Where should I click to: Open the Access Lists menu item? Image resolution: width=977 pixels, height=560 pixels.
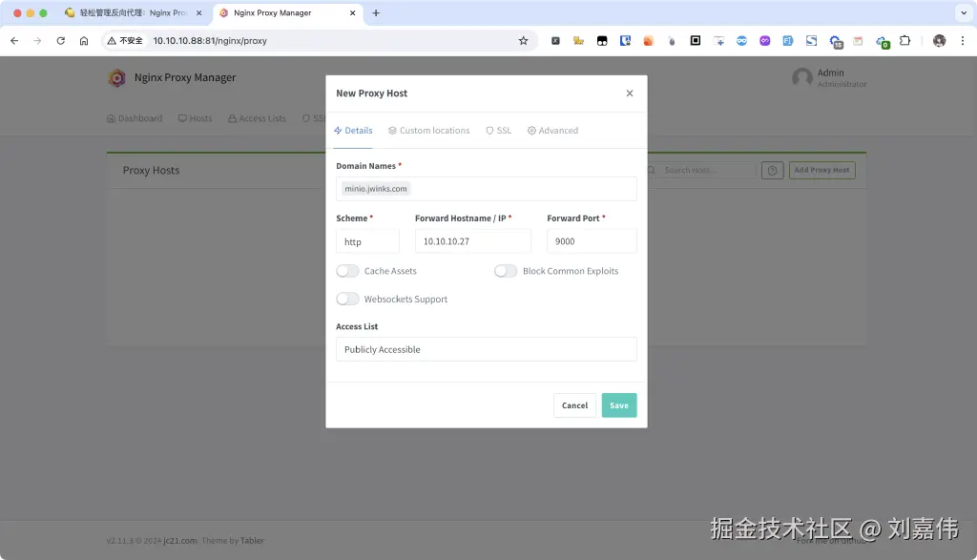coord(257,118)
